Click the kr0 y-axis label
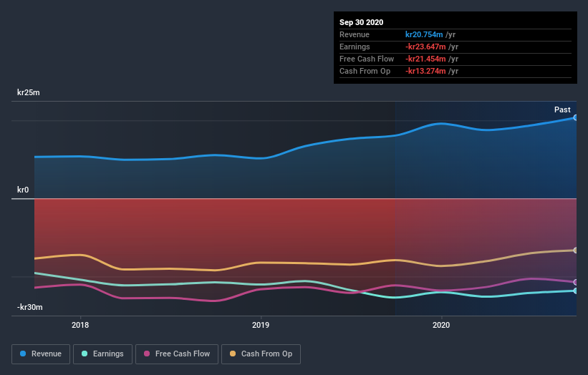Image resolution: width=588 pixels, height=375 pixels. point(23,190)
